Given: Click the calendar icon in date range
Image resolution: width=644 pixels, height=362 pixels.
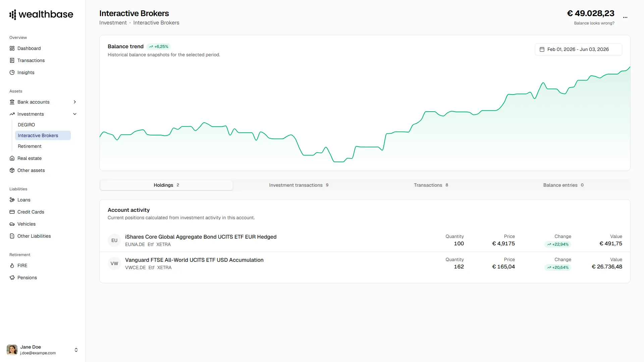Looking at the screenshot, I should 542,49.
